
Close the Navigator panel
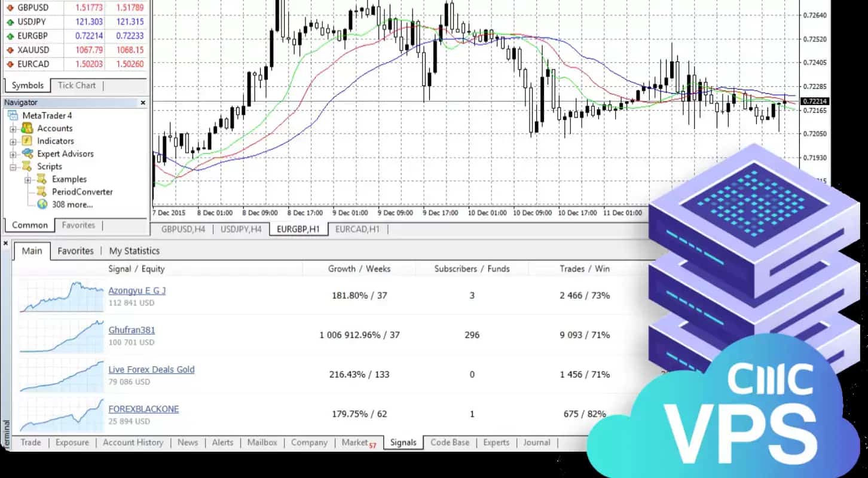pyautogui.click(x=143, y=103)
